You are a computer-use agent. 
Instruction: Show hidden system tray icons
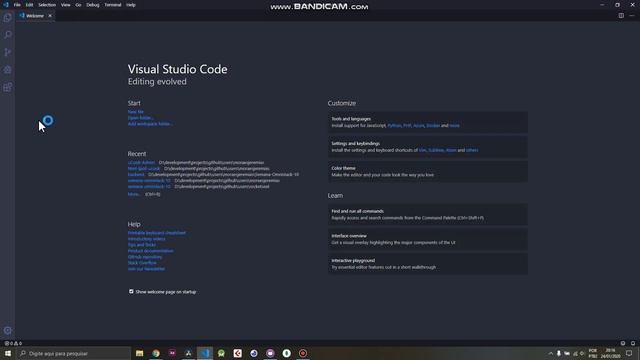pos(550,353)
